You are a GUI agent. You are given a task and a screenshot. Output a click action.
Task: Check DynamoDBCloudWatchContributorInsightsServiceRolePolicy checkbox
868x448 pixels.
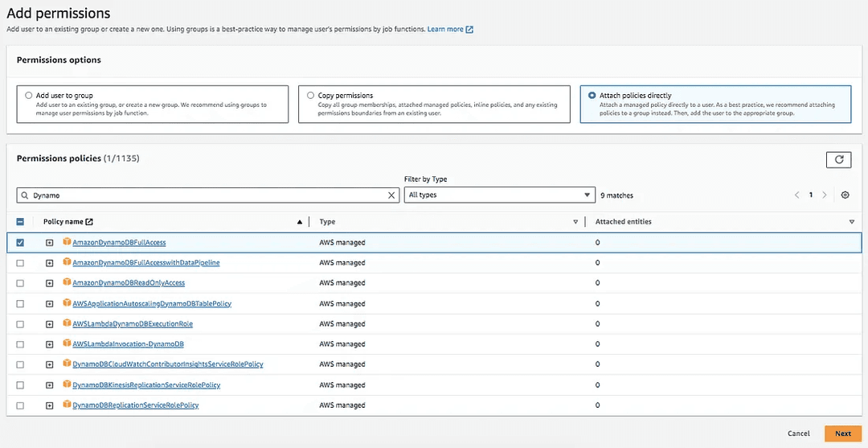[x=20, y=364]
